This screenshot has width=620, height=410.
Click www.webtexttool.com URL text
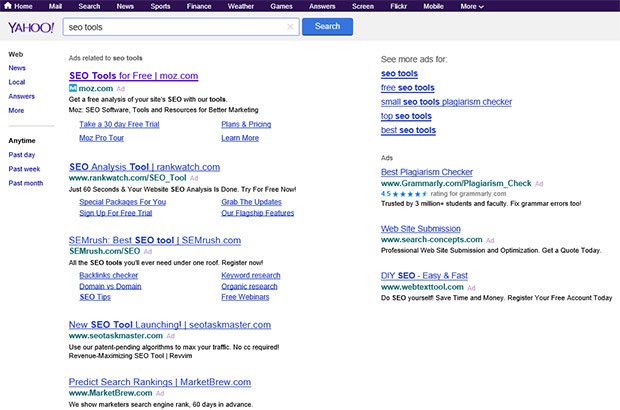422,287
